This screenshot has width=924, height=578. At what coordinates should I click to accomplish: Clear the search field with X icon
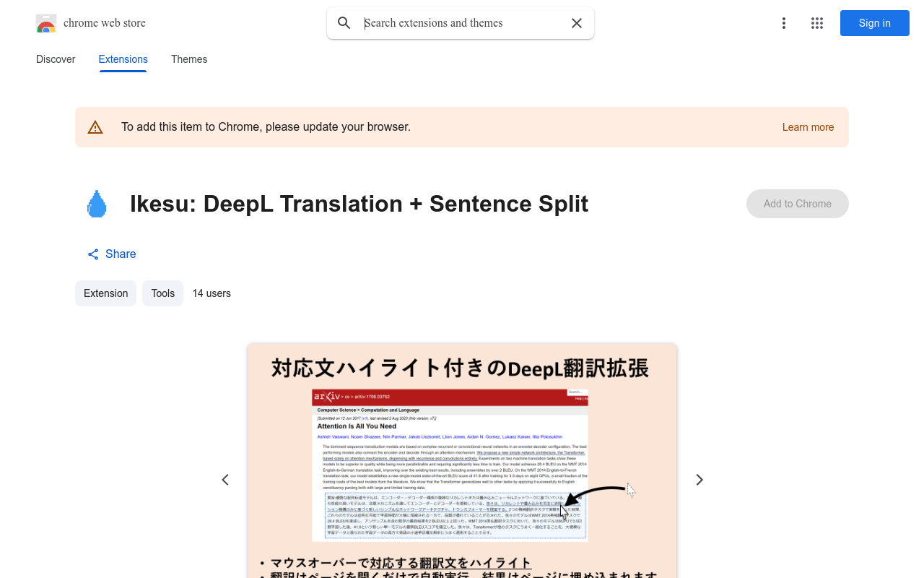coord(577,23)
